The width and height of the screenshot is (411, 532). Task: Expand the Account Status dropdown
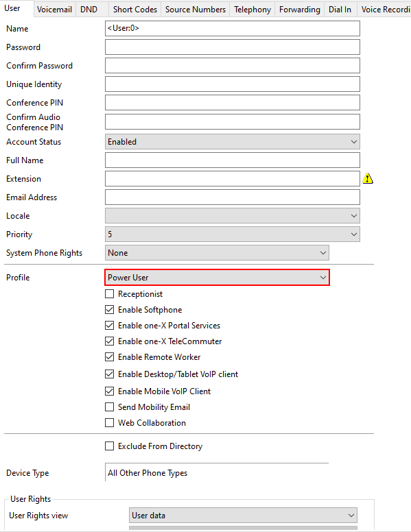click(x=233, y=142)
